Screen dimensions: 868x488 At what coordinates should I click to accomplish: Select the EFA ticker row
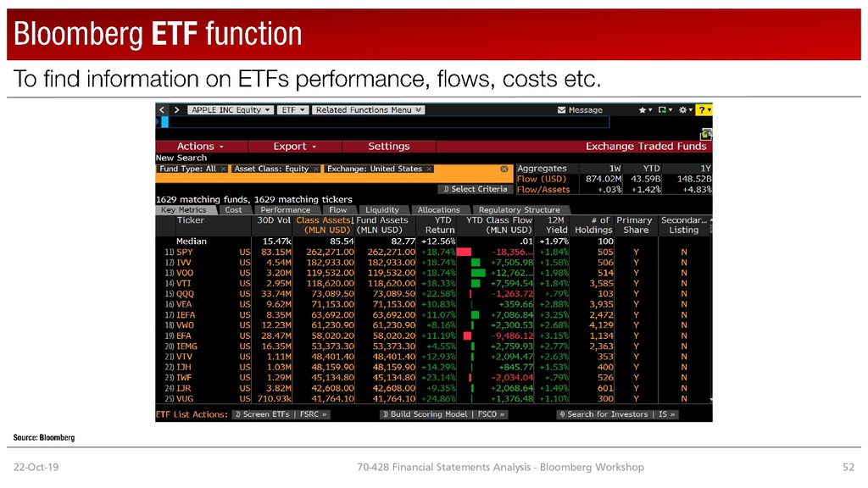coord(433,335)
